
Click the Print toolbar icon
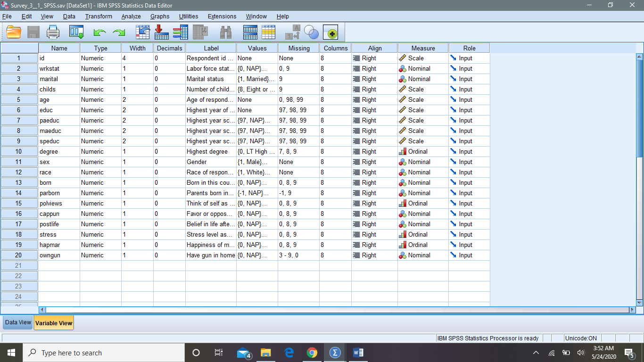tap(53, 32)
